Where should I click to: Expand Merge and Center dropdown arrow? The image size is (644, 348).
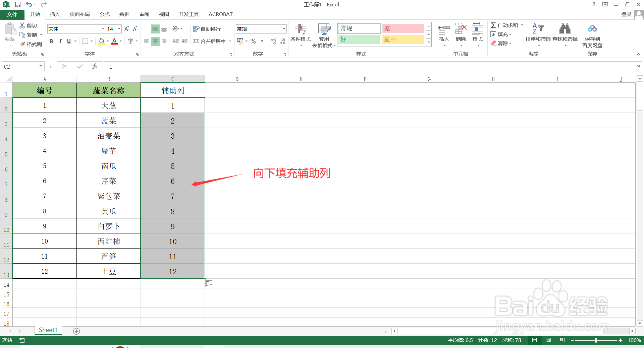click(230, 41)
